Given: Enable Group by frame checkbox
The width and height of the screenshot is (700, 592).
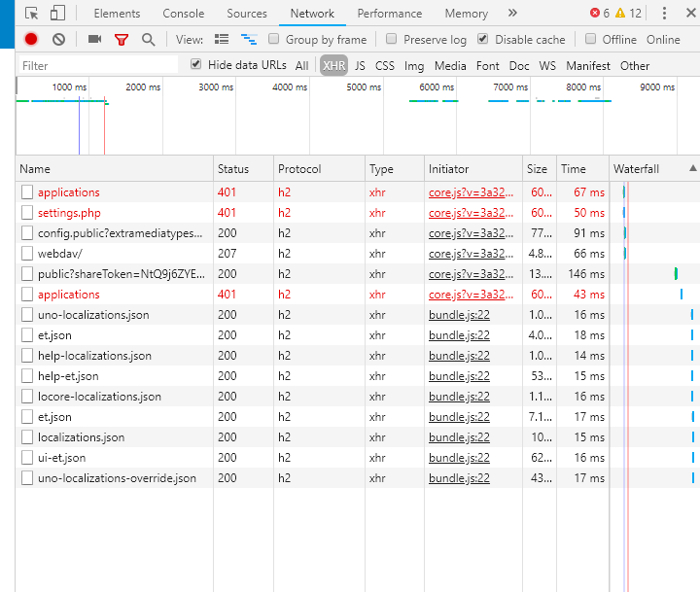Looking at the screenshot, I should 273,39.
